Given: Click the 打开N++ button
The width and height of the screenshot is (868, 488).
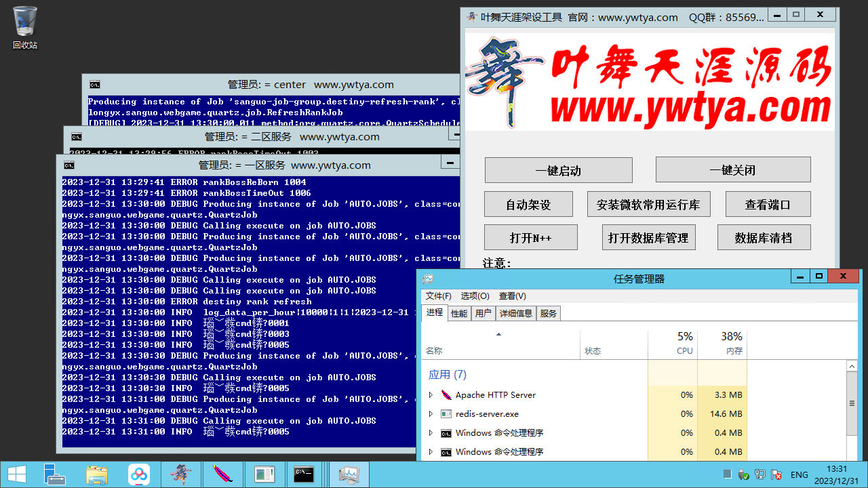Looking at the screenshot, I should pyautogui.click(x=531, y=237).
